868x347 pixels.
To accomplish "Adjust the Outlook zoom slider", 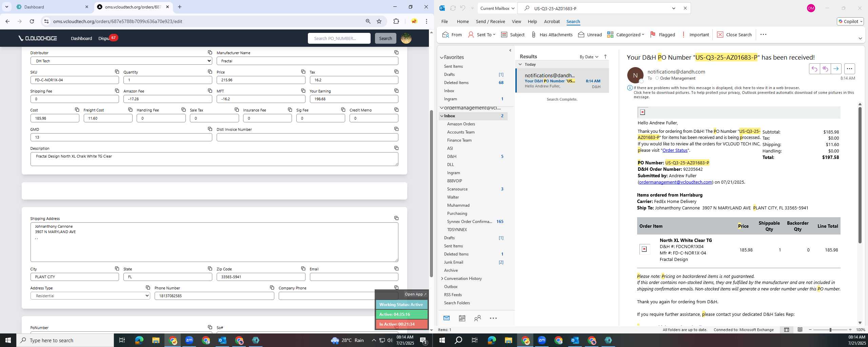I will (x=830, y=330).
